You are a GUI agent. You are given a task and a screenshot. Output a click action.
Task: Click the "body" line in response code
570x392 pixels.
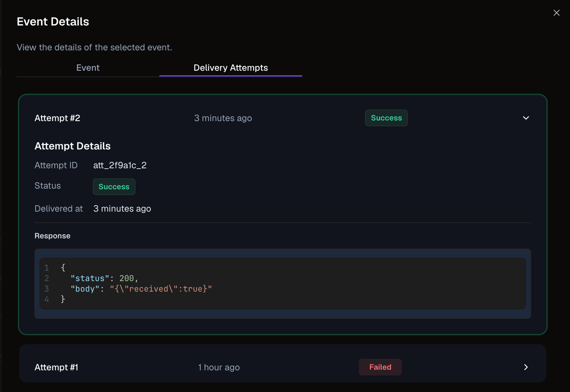[141, 289]
